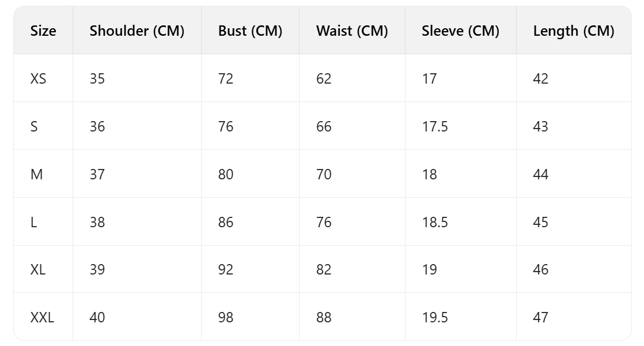Select waist value 88 in XXL row
The image size is (644, 346).
tap(324, 317)
